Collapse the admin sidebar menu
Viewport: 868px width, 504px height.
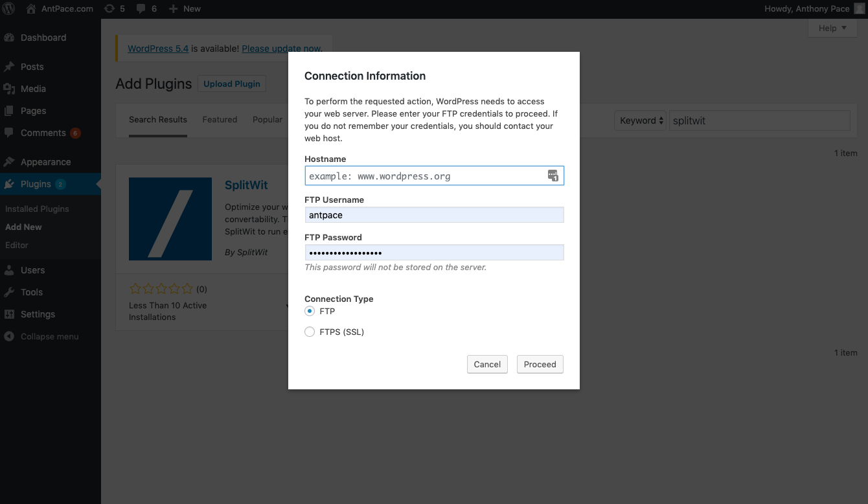click(x=42, y=336)
